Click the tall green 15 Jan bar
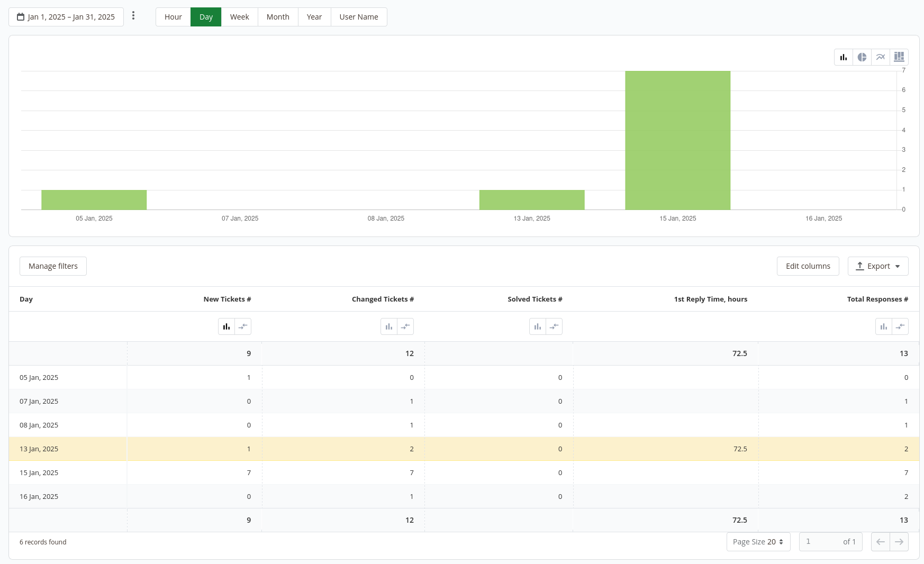Screen dimensions: 924x564 click(677, 140)
